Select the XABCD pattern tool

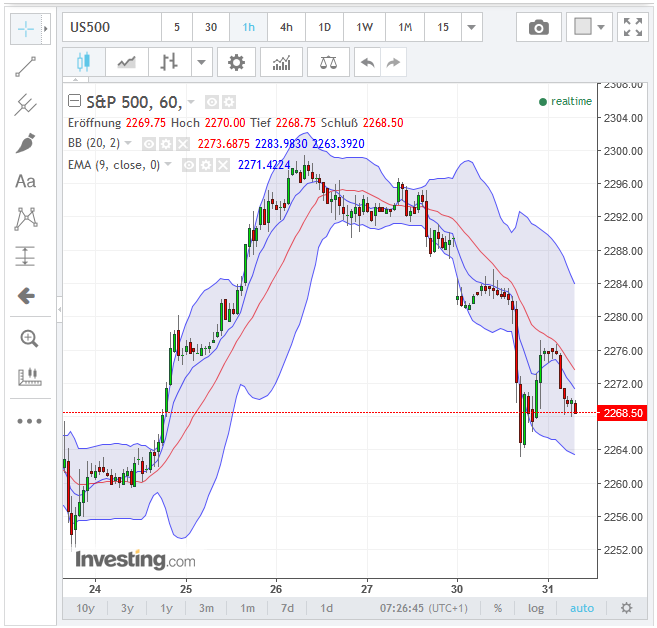tap(26, 219)
